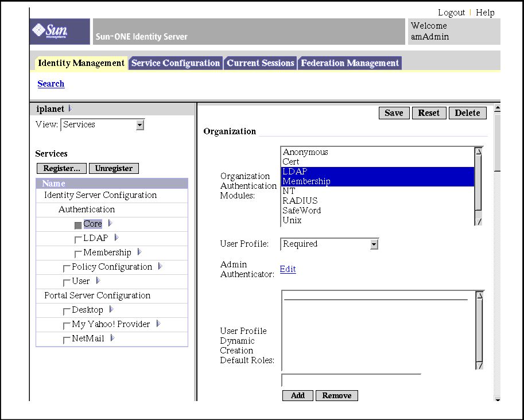
Task: Select RADIUS in the authentication modules list
Action: [378, 201]
